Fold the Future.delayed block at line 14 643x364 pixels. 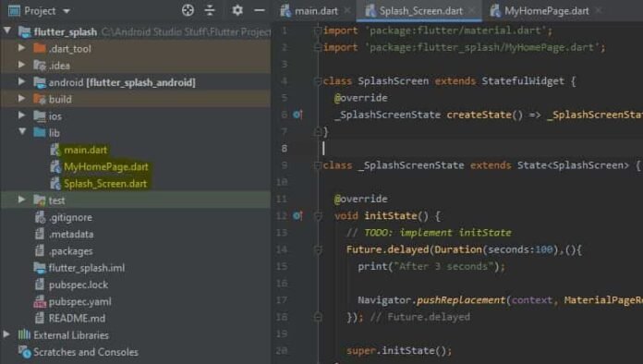[x=318, y=249]
